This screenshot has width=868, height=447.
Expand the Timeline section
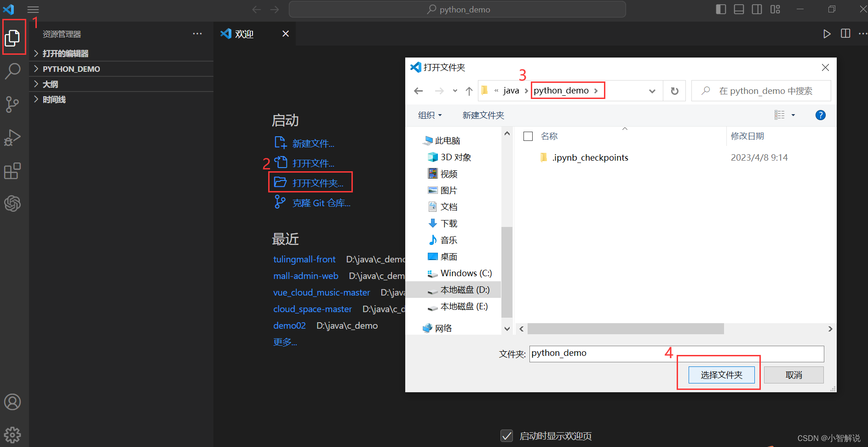tap(121, 99)
